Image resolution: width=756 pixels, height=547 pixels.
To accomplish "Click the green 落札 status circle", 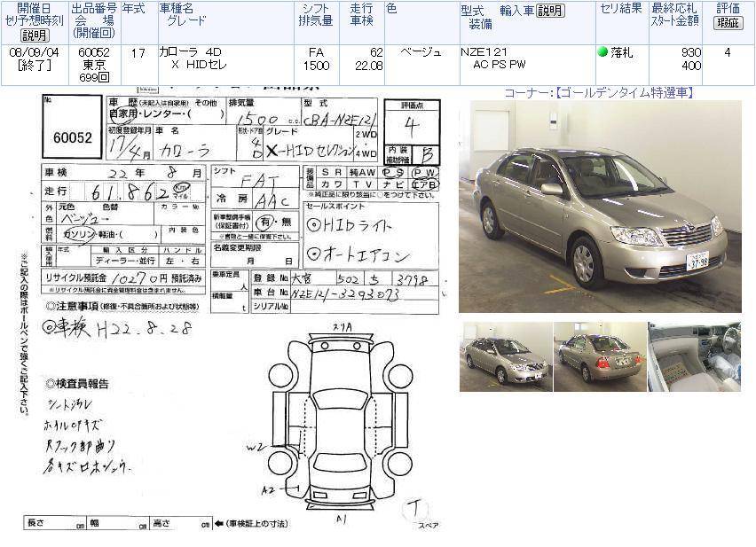I will point(602,51).
